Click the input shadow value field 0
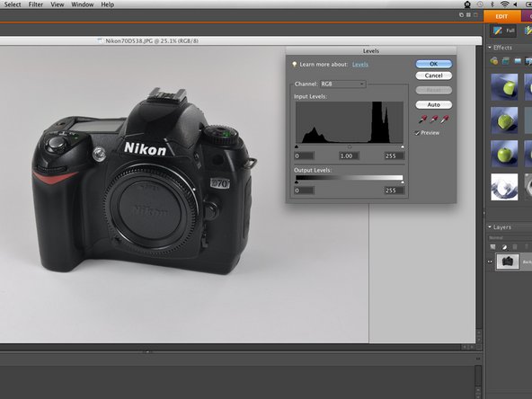532x399 pixels. click(x=304, y=156)
